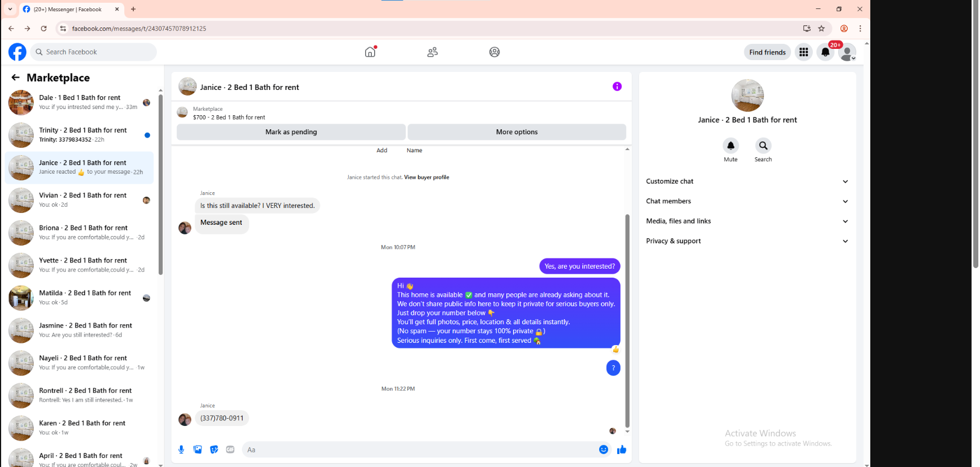The height and width of the screenshot is (467, 980).
Task: Send a voice clip with microphone icon
Action: 181,450
